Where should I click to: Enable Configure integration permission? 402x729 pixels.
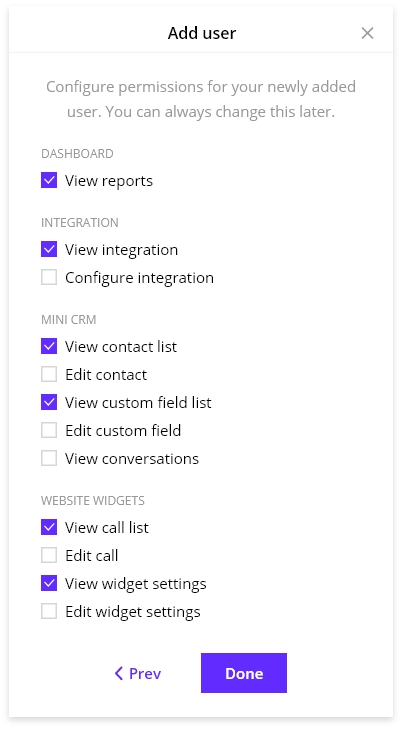[x=49, y=277]
